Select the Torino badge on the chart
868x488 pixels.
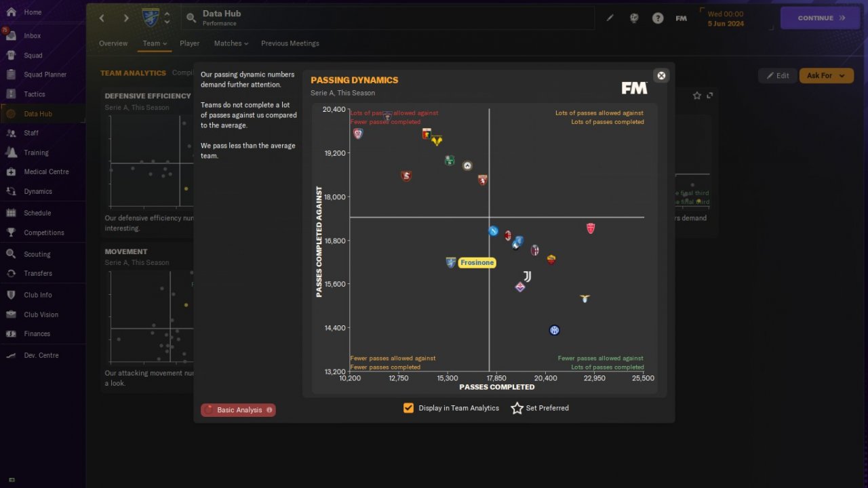(x=483, y=180)
